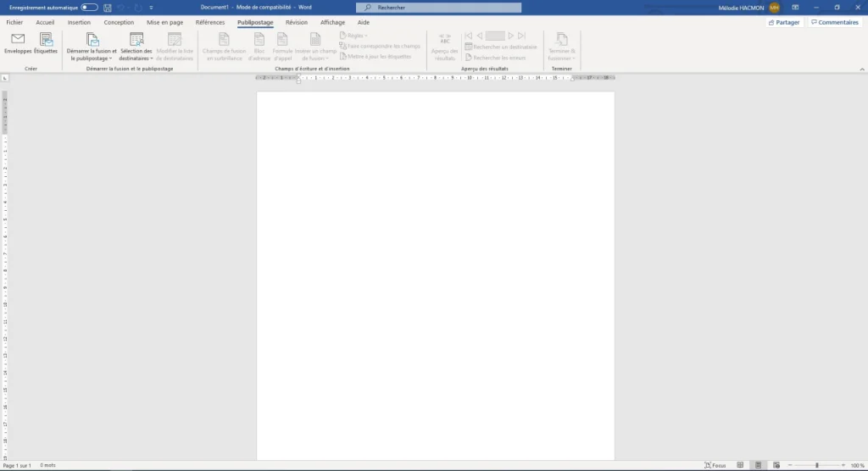Open the Commentaires button
Screen dimensions: 868x471
[835, 23]
